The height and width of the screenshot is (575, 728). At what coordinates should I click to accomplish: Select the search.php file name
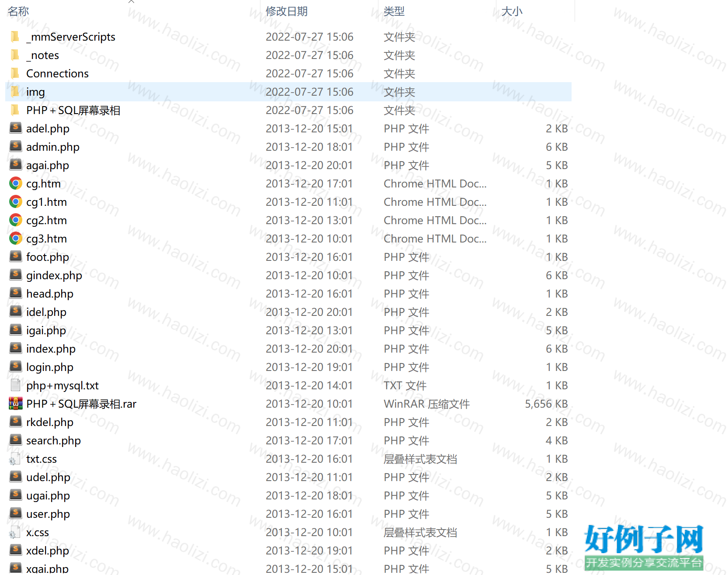[x=53, y=440]
